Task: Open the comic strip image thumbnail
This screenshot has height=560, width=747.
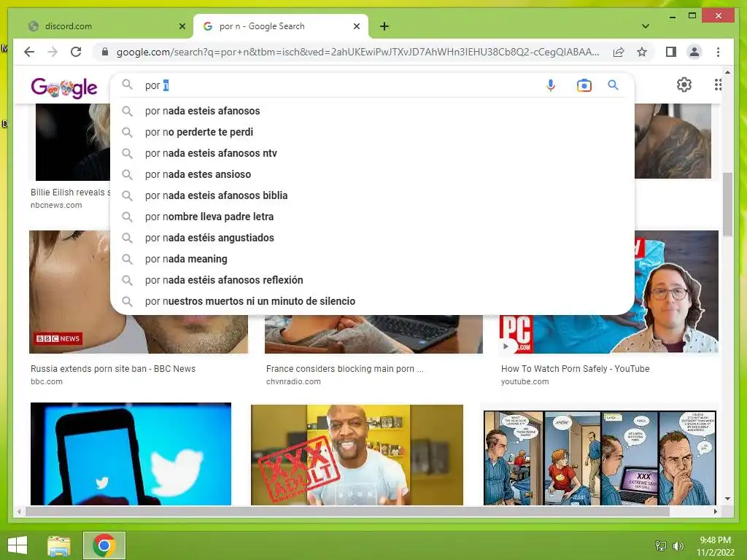Action: click(600, 458)
